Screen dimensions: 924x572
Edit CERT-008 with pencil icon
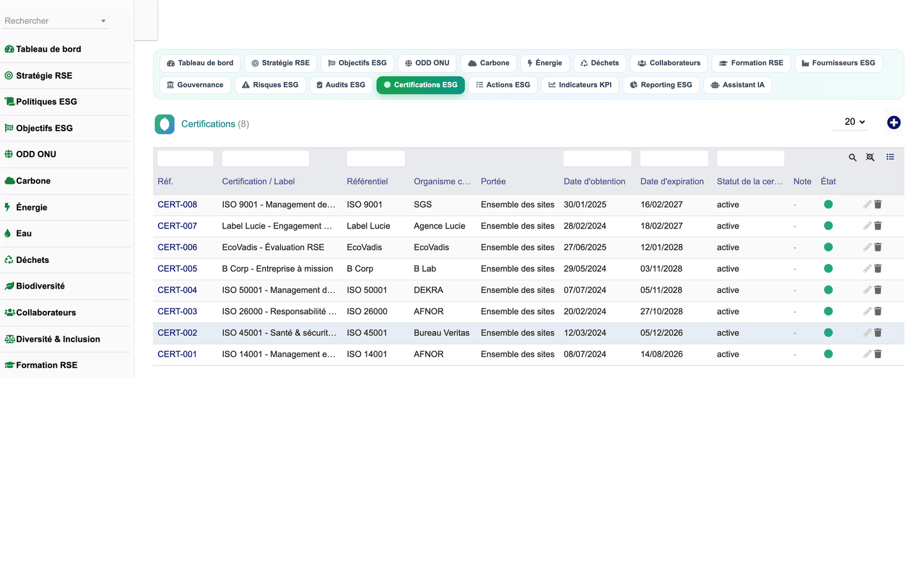point(867,205)
